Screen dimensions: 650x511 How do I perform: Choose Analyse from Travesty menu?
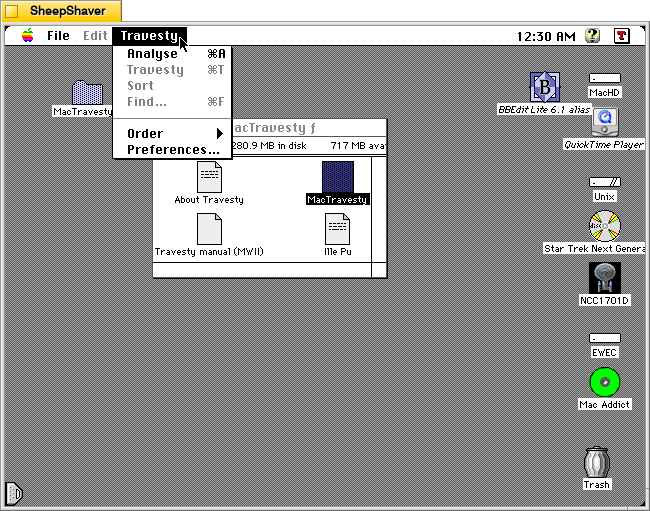tap(172, 54)
